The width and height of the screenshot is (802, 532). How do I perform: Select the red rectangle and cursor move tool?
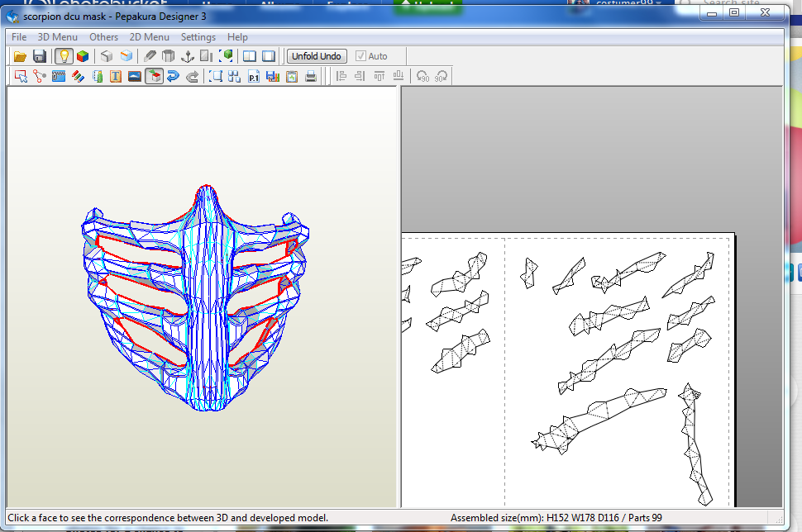pos(21,77)
